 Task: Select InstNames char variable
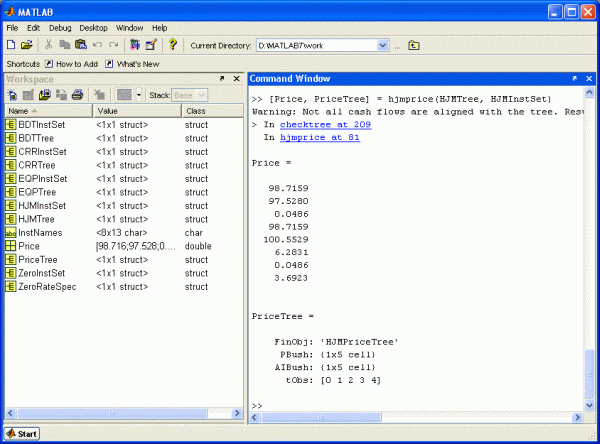(x=124, y=233)
